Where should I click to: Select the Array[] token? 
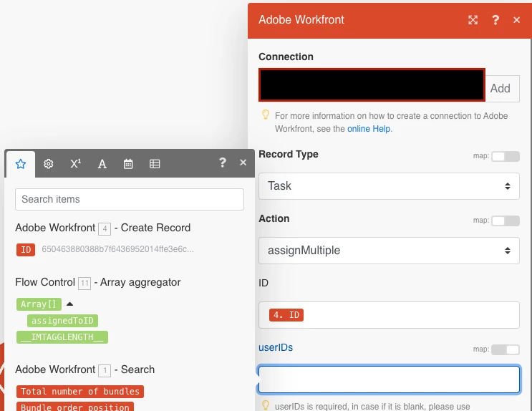click(39, 304)
